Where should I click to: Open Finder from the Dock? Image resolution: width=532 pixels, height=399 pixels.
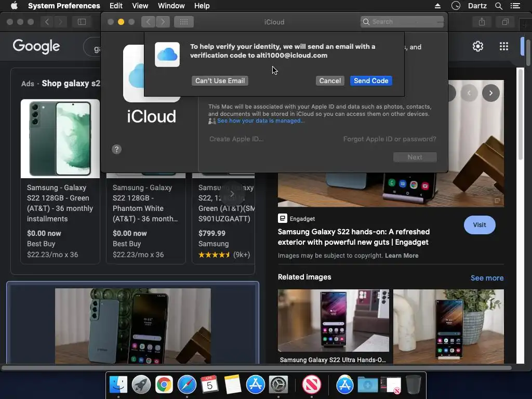118,385
